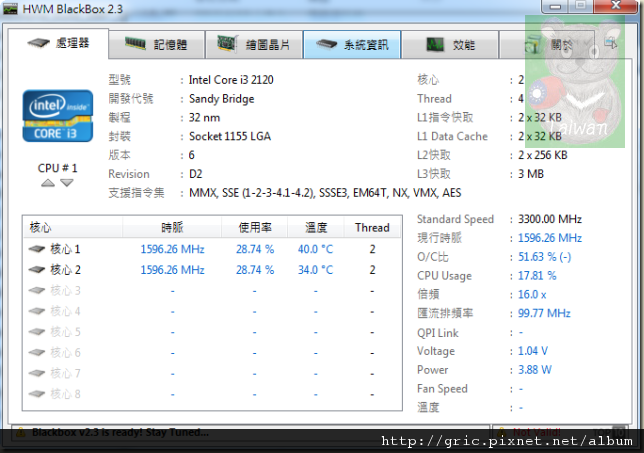This screenshot has width=644, height=453.
Task: Select previous CPU with up arrow
Action: click(x=48, y=183)
